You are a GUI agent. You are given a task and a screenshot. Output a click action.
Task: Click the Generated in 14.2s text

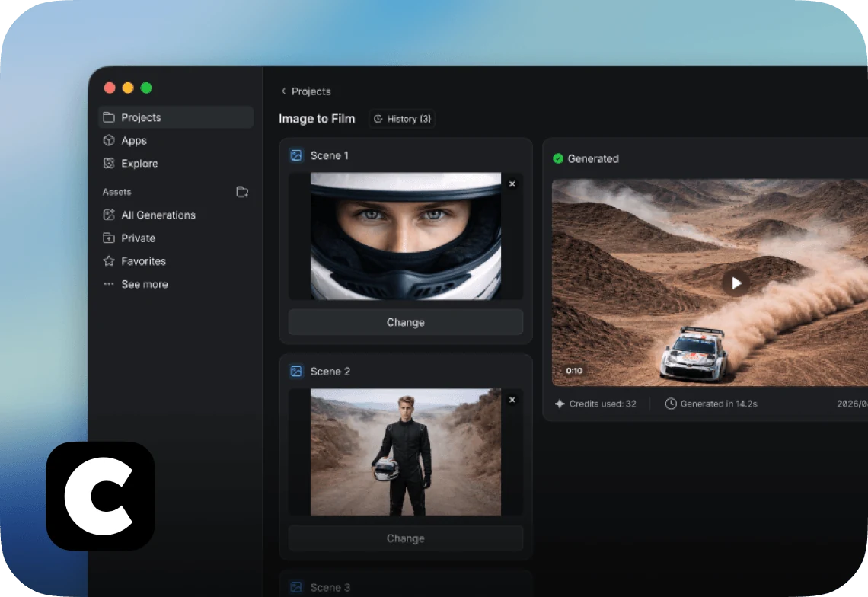tap(719, 404)
